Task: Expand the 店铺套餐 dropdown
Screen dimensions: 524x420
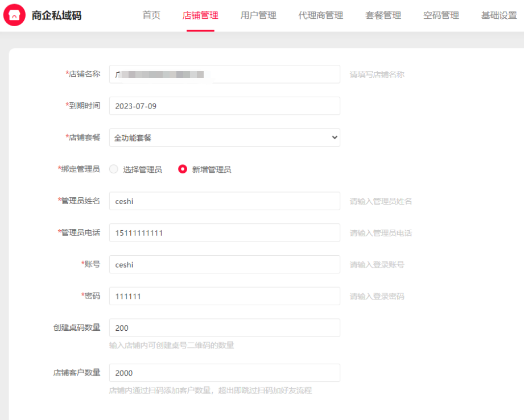Action: 224,138
